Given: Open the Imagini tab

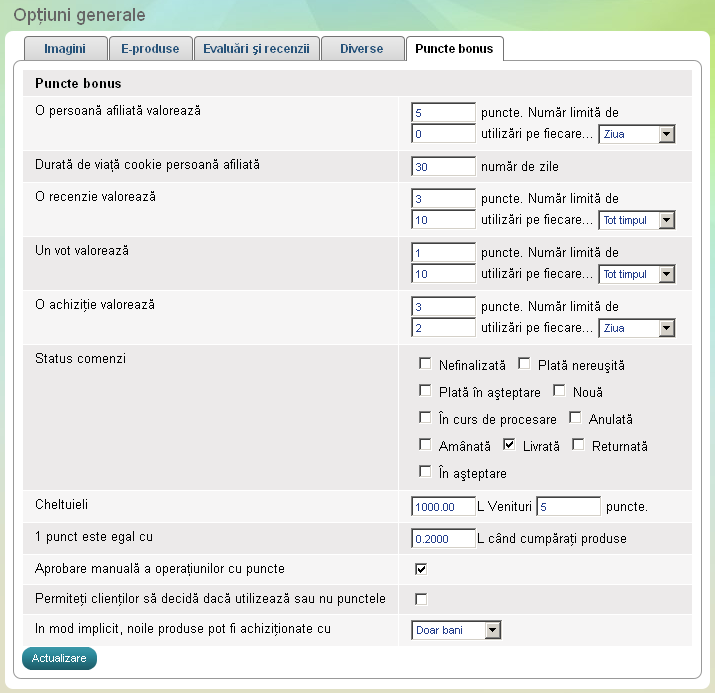Looking at the screenshot, I should (64, 48).
